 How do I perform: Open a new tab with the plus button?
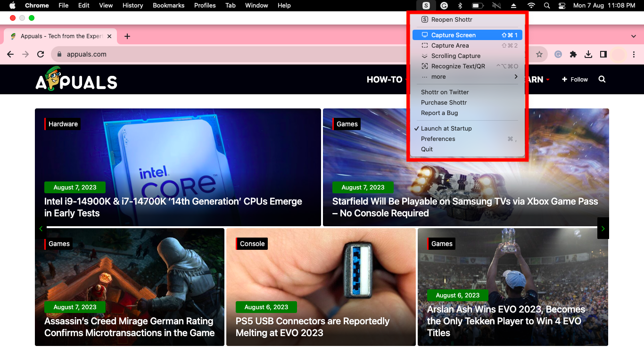point(127,36)
